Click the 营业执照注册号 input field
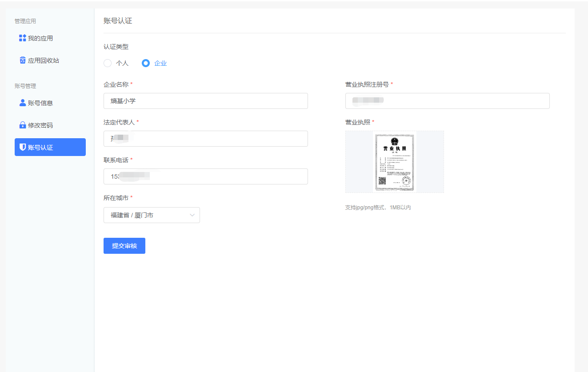This screenshot has height=372, width=588. click(x=447, y=101)
